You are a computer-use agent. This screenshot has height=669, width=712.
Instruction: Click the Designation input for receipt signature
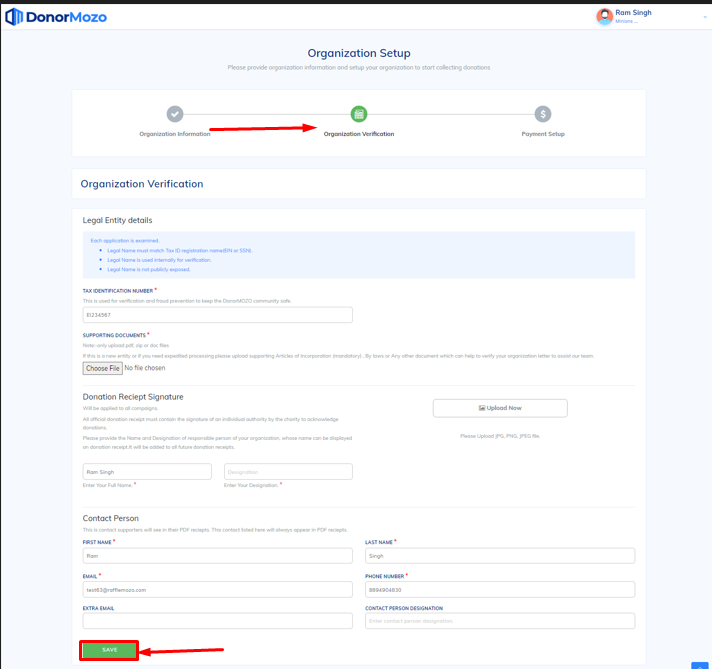288,471
